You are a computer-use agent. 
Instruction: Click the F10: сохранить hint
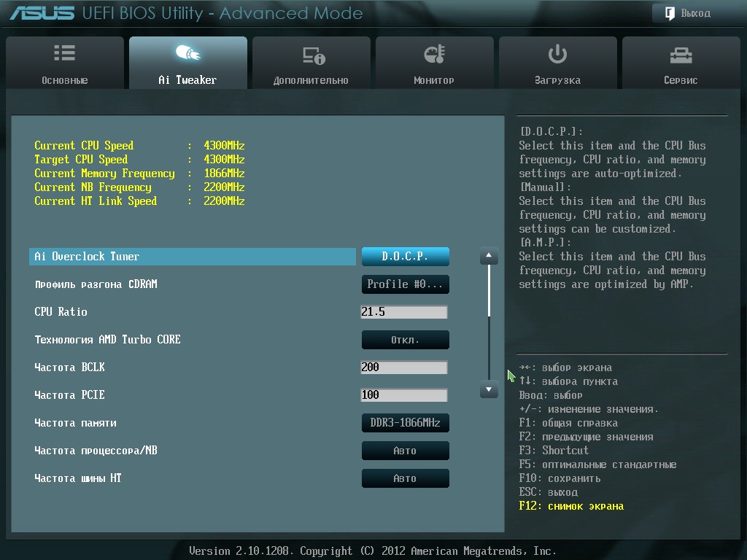click(x=560, y=478)
